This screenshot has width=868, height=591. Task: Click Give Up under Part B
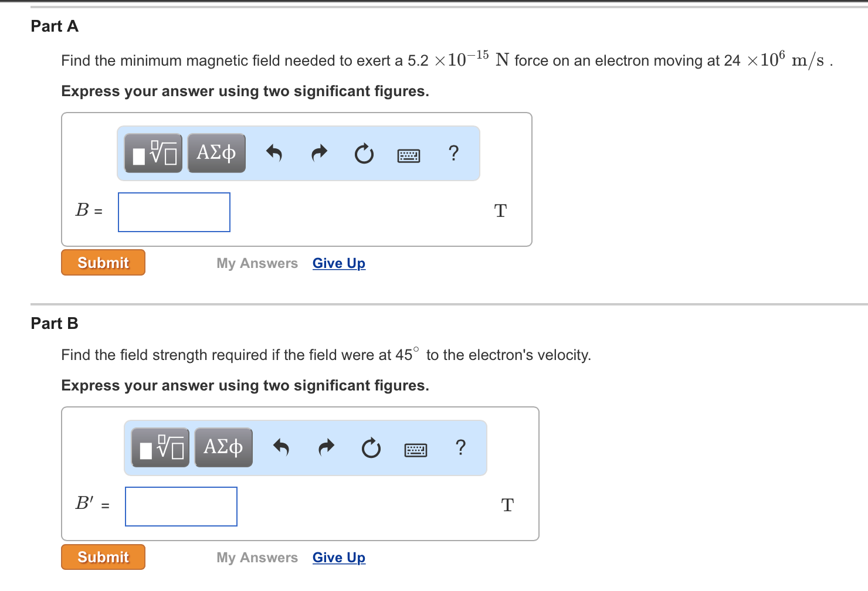pos(338,557)
